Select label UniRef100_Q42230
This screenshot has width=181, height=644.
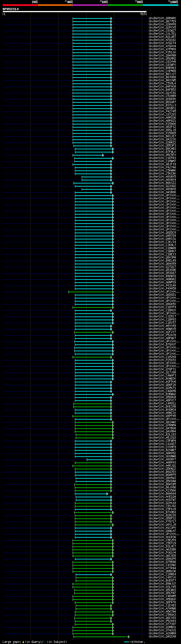pyautogui.click(x=162, y=140)
